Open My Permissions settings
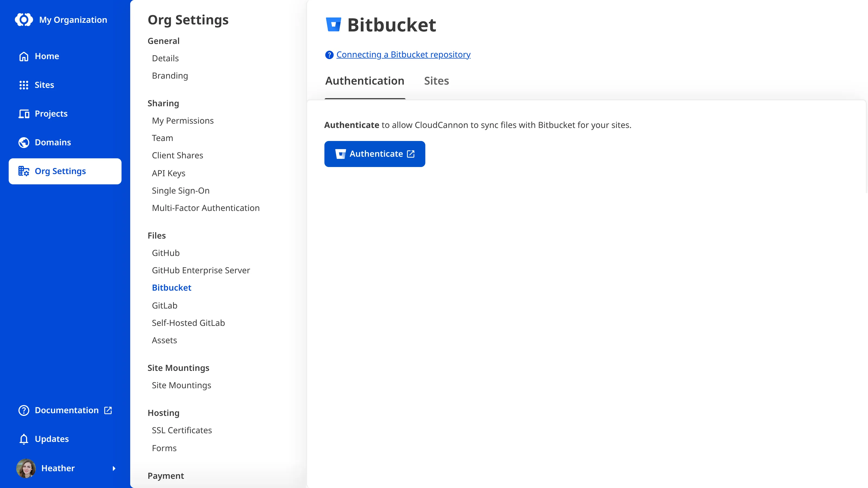Screen dimensions: 868x488 click(183, 121)
